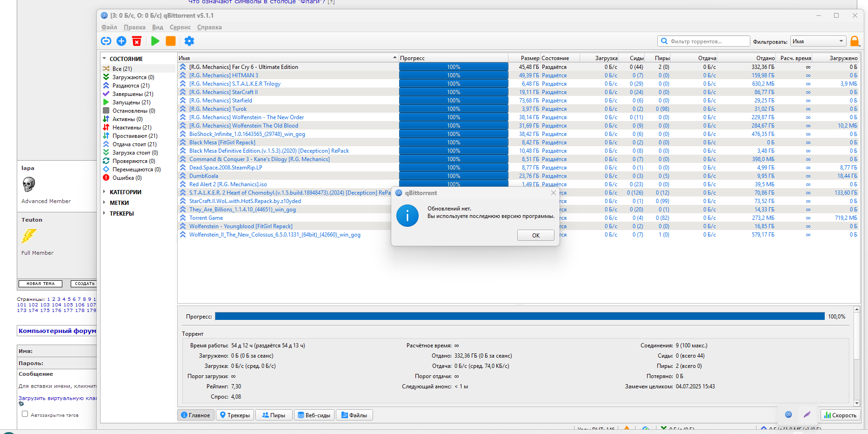Expand the КАТЕГОРИИ section
The image size is (868, 434).
104,192
